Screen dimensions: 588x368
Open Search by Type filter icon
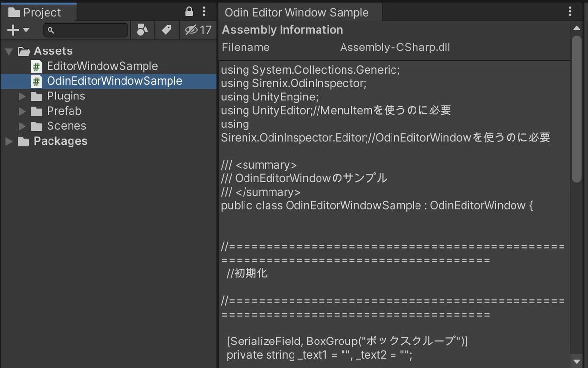coord(143,30)
